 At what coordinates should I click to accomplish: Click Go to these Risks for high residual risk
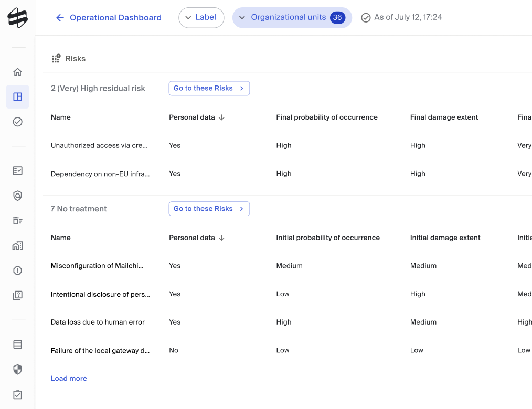pyautogui.click(x=209, y=88)
